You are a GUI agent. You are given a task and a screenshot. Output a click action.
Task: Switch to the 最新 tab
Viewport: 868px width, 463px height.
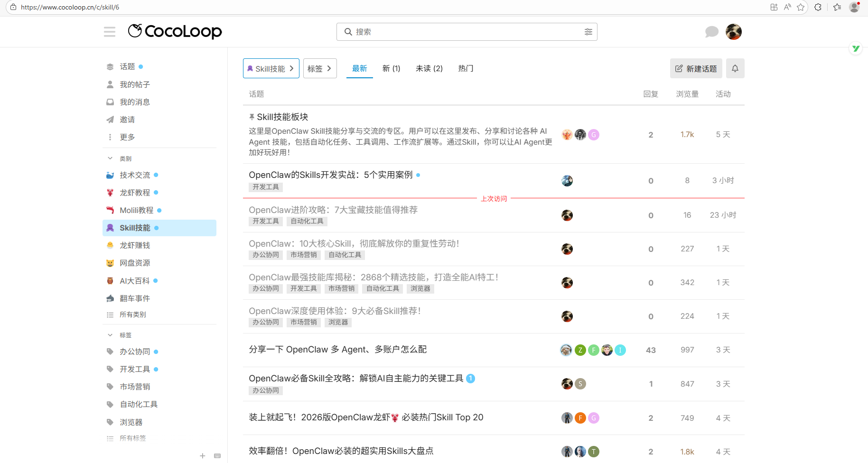pos(359,68)
